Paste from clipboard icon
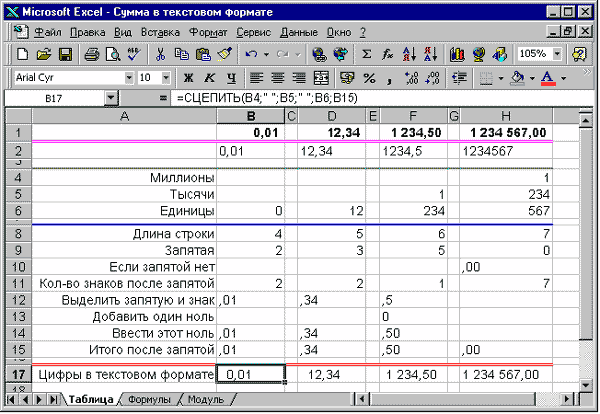 [x=203, y=54]
